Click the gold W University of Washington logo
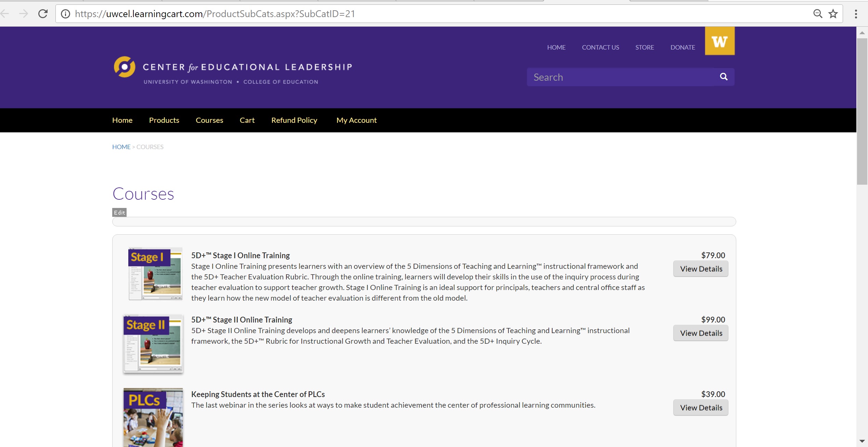The height and width of the screenshot is (447, 868). click(720, 41)
